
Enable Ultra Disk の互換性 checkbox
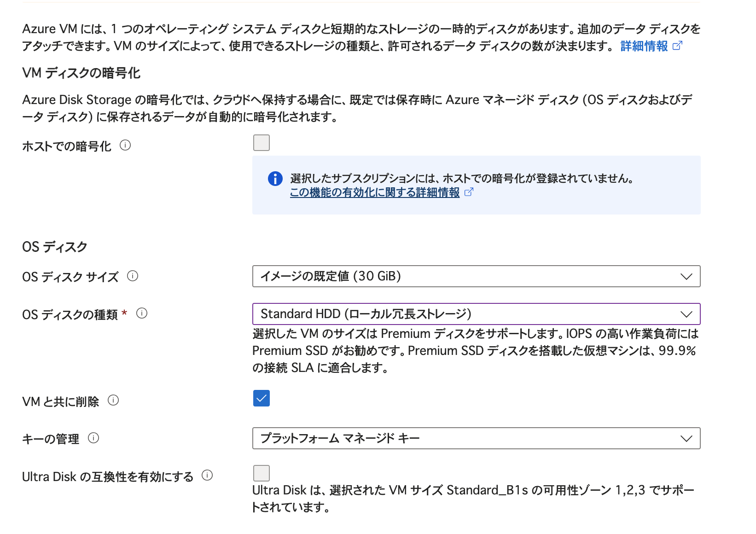pos(261,473)
